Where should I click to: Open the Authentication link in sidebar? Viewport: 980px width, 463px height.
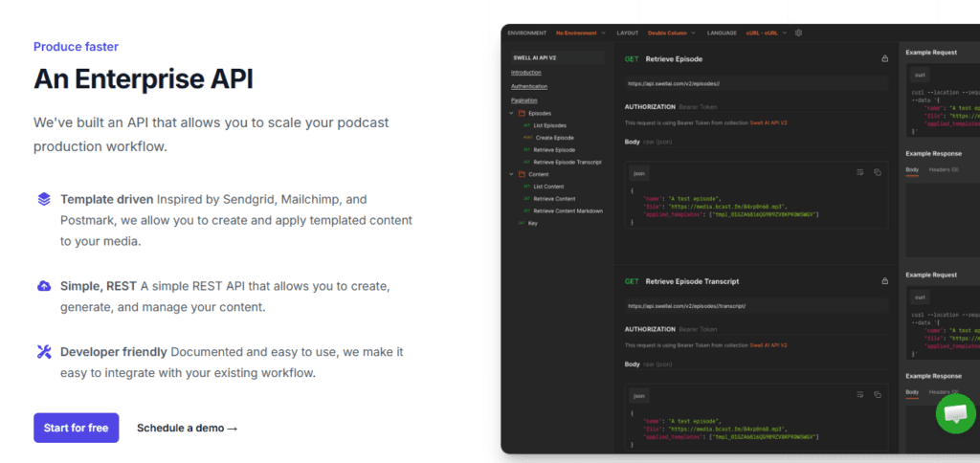point(529,86)
